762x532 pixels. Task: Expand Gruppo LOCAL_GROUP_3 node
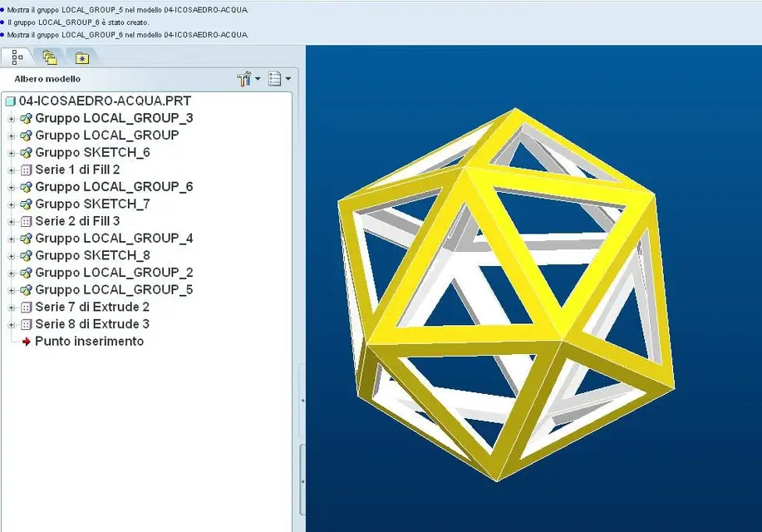pyautogui.click(x=11, y=119)
